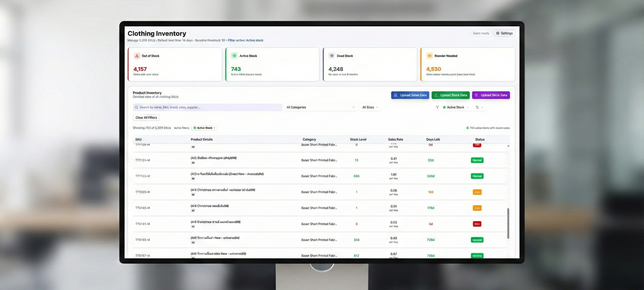The image size is (644, 290).
Task: Click the Out of Stock warning triangle icon
Action: (137, 56)
